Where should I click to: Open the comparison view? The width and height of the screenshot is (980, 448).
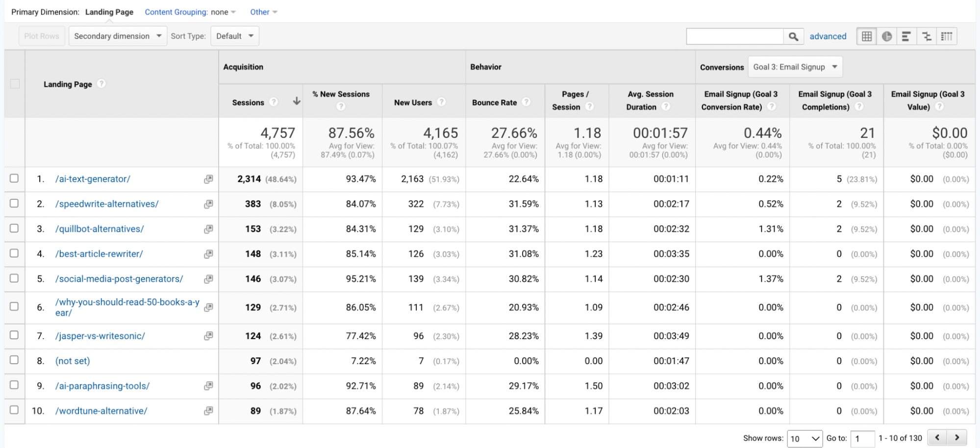[926, 36]
